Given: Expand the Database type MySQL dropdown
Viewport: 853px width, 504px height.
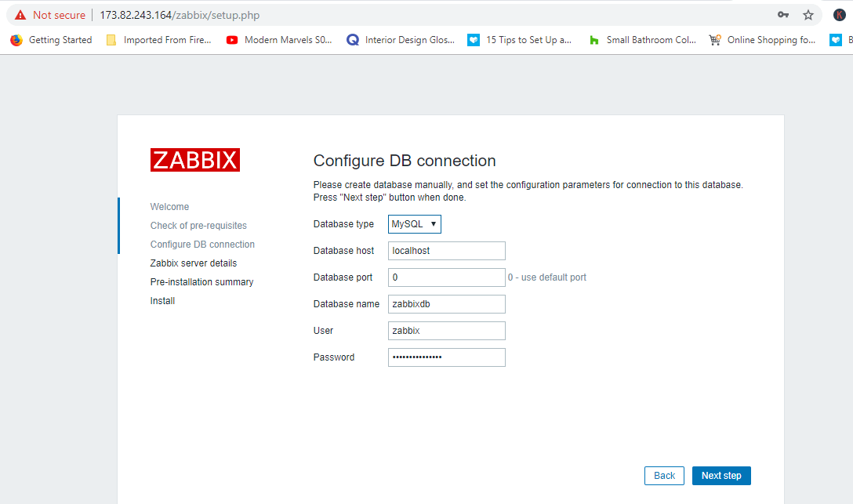Looking at the screenshot, I should coord(415,224).
